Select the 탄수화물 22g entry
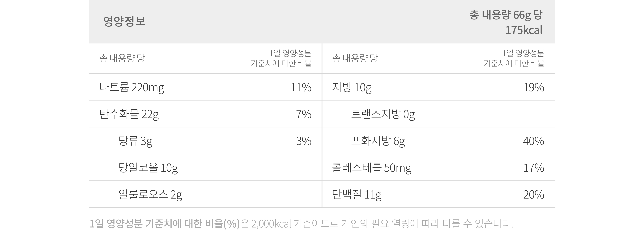Viewport: 644px width, 231px height. pos(129,114)
